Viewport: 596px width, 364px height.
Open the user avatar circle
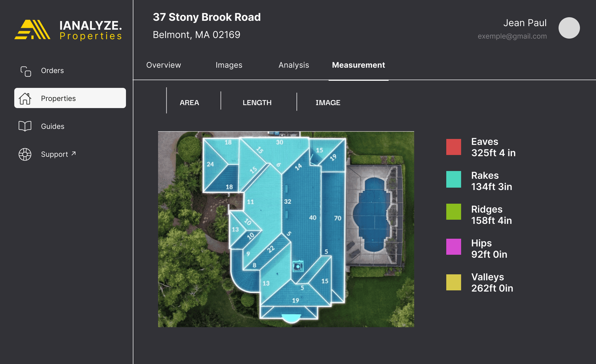569,28
